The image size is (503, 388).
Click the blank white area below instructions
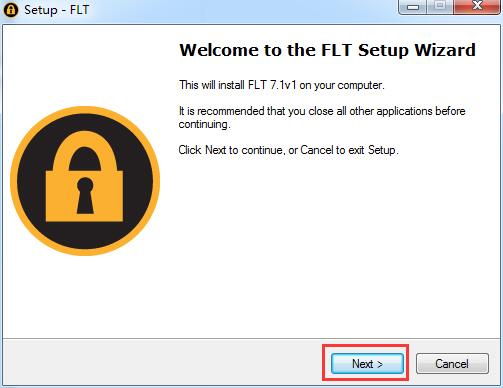click(327, 247)
